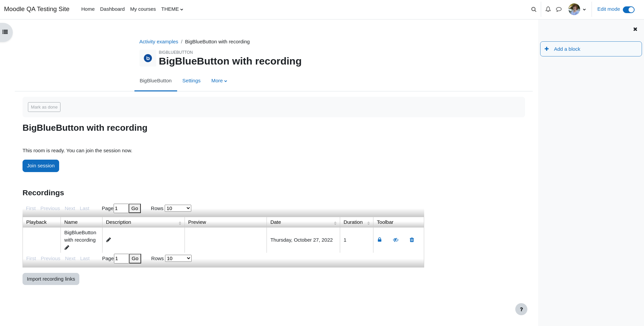Screen dimensions: 644x326
Task: Delete recording with trash icon
Action: pyautogui.click(x=412, y=240)
